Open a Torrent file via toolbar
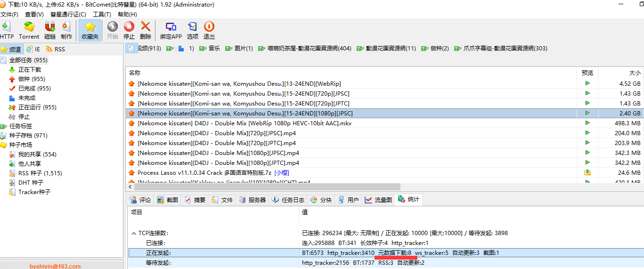The height and width of the screenshot is (269, 644). click(x=29, y=31)
